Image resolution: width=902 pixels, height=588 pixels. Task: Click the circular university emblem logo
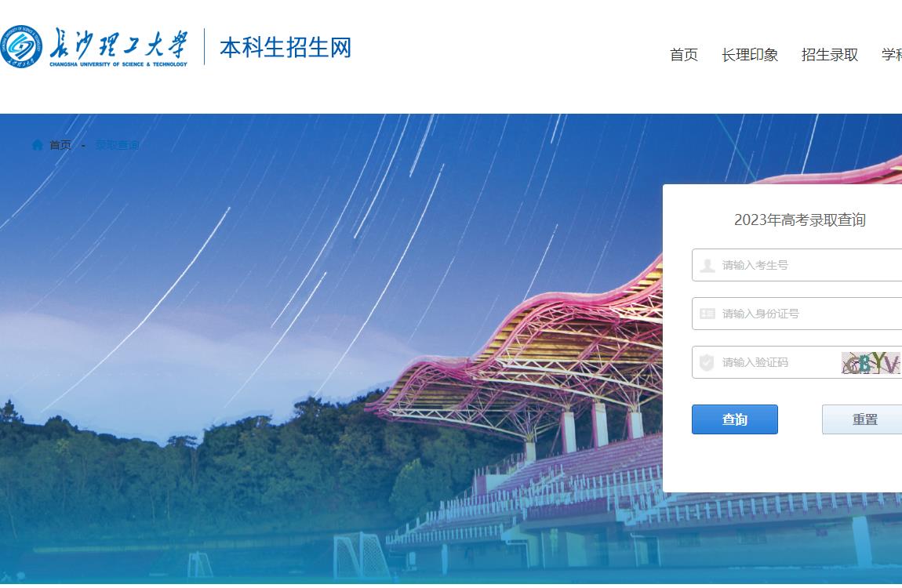point(21,46)
